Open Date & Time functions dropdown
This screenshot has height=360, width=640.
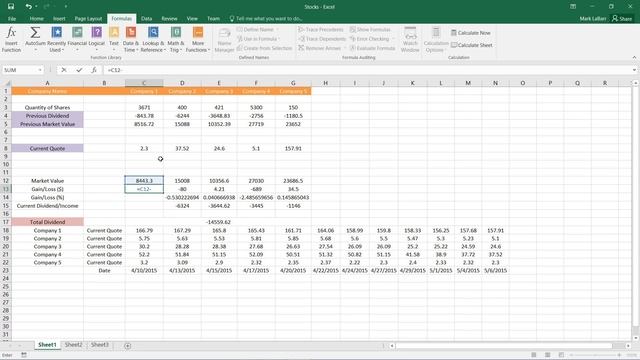(131, 40)
